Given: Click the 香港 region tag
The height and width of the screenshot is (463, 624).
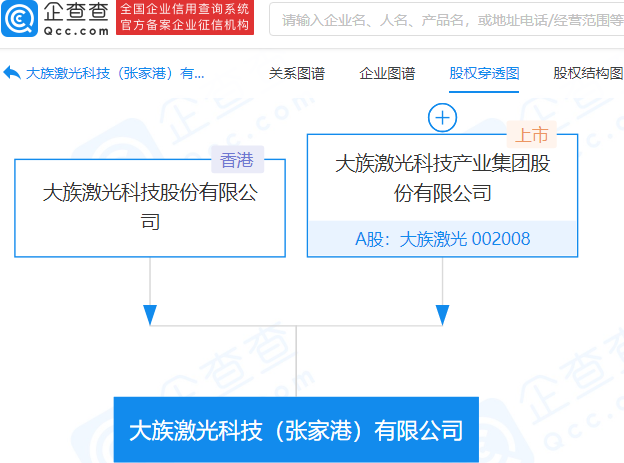Looking at the screenshot, I should tap(236, 160).
